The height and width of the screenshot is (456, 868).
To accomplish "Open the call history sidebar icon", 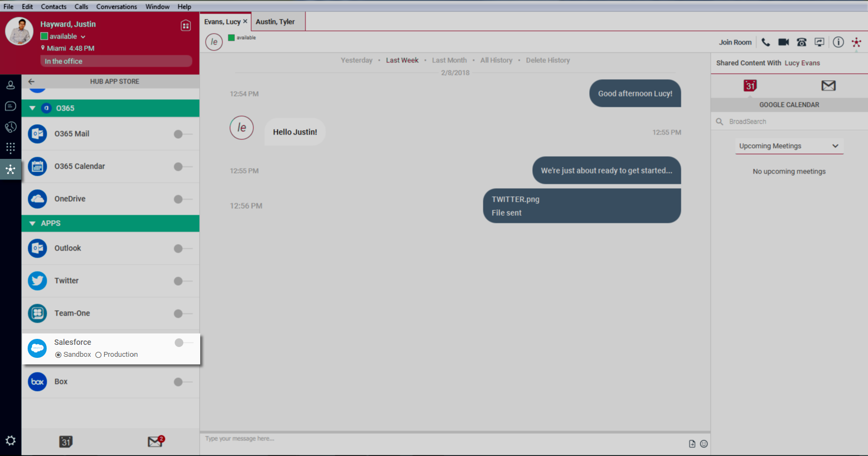I will (x=10, y=127).
